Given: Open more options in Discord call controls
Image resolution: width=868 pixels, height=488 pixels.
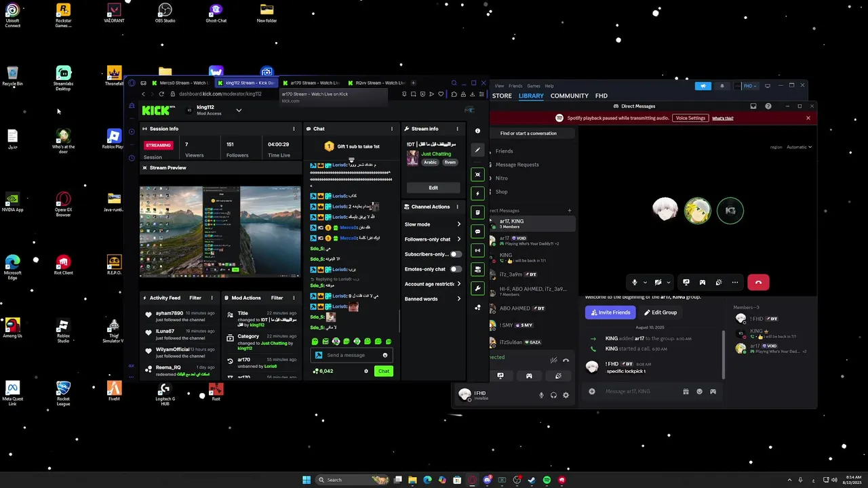Looking at the screenshot, I should pyautogui.click(x=734, y=282).
